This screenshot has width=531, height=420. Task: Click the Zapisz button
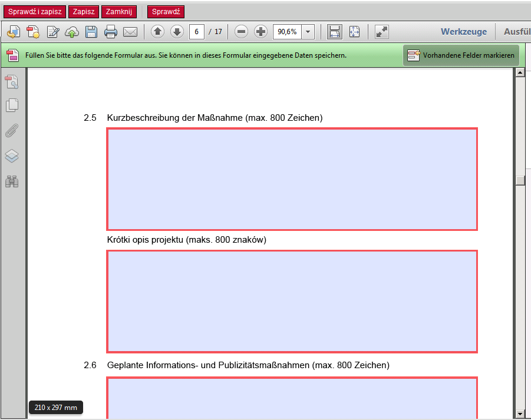[83, 12]
